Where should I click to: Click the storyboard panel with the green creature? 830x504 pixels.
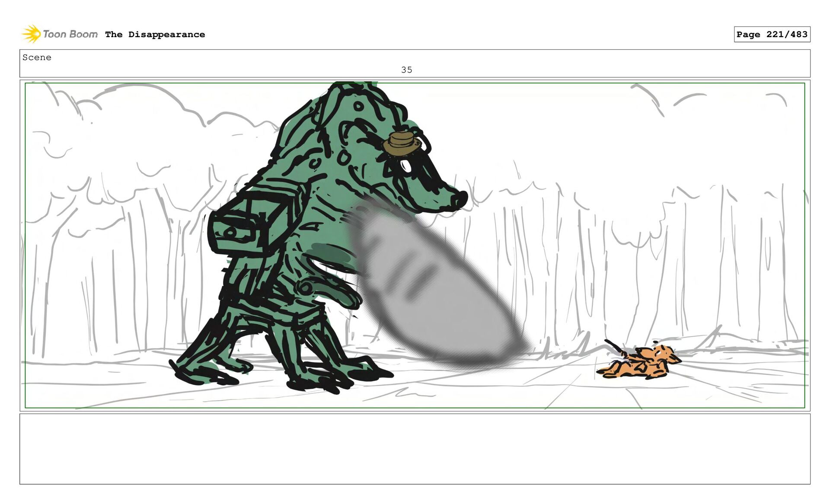coord(415,245)
